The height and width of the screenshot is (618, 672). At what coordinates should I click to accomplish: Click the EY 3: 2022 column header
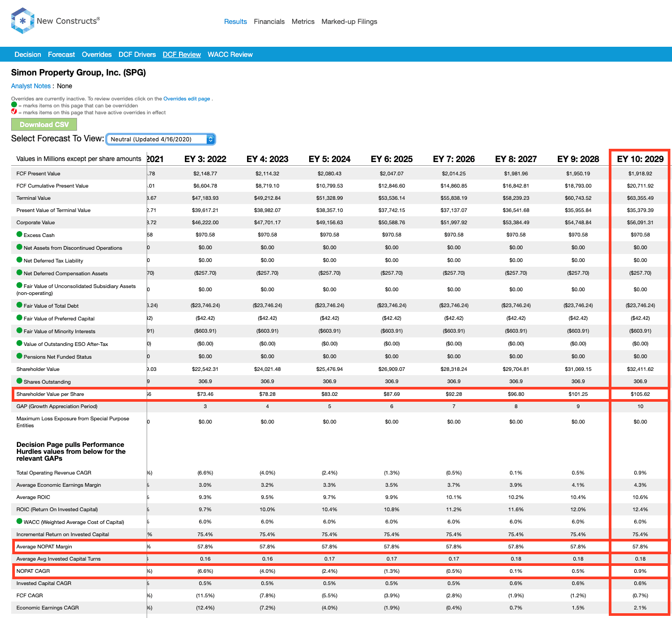pos(205,159)
